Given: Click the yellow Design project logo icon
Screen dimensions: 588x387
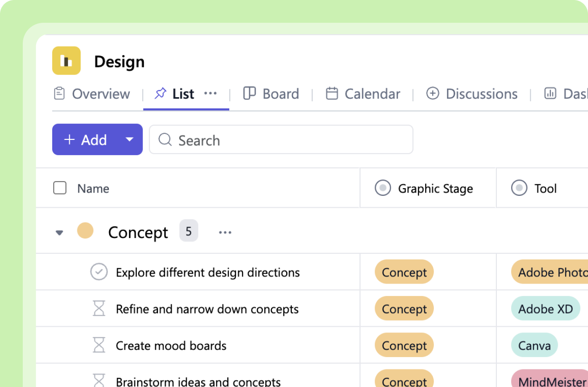Looking at the screenshot, I should (x=66, y=61).
